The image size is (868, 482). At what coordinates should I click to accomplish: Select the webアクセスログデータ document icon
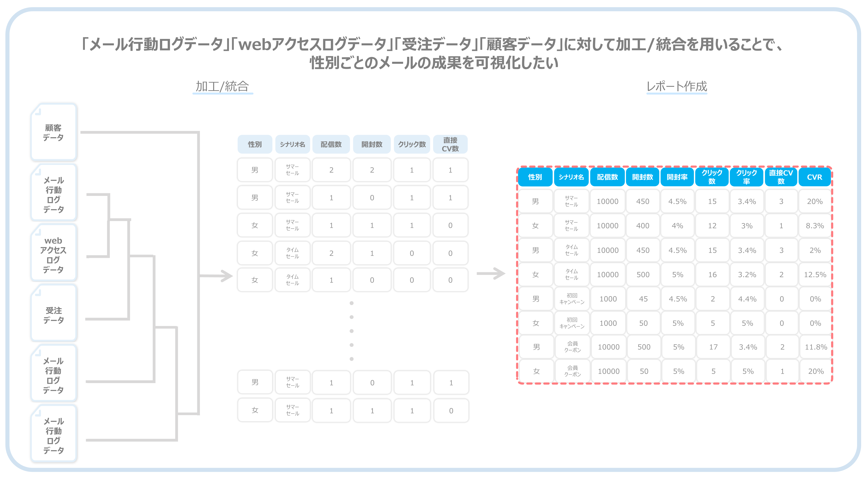click(x=54, y=253)
